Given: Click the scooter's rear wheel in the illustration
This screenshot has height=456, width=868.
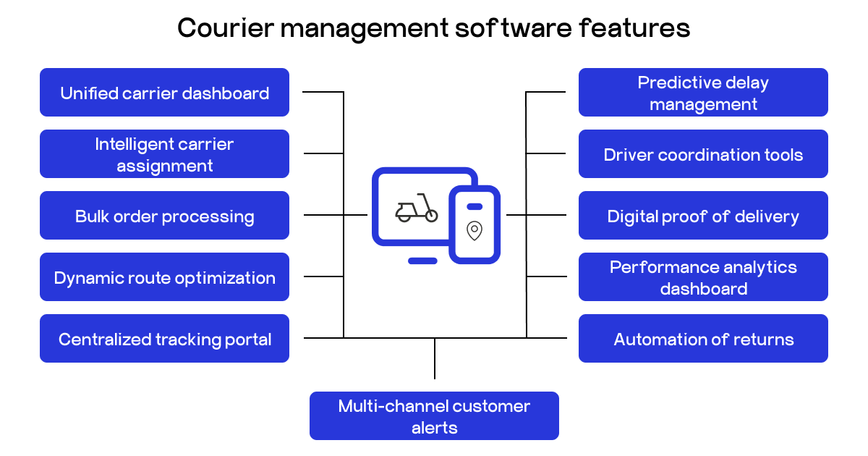Looking at the screenshot, I should [x=404, y=219].
